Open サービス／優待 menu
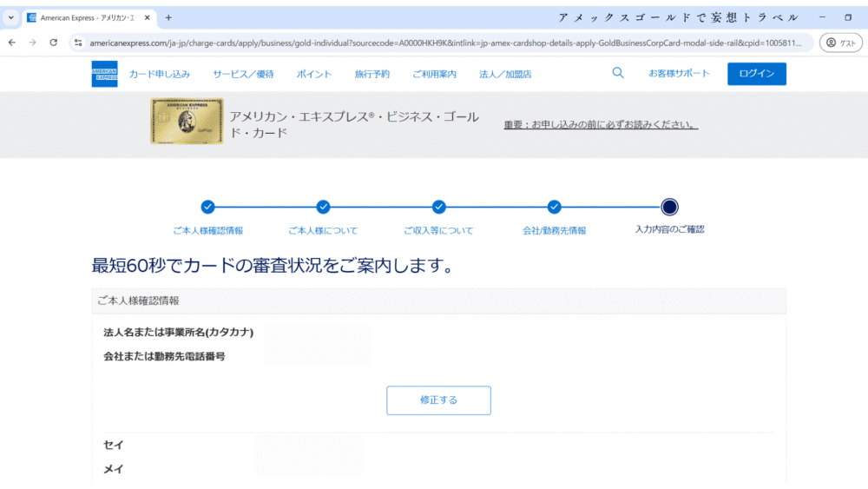 243,74
